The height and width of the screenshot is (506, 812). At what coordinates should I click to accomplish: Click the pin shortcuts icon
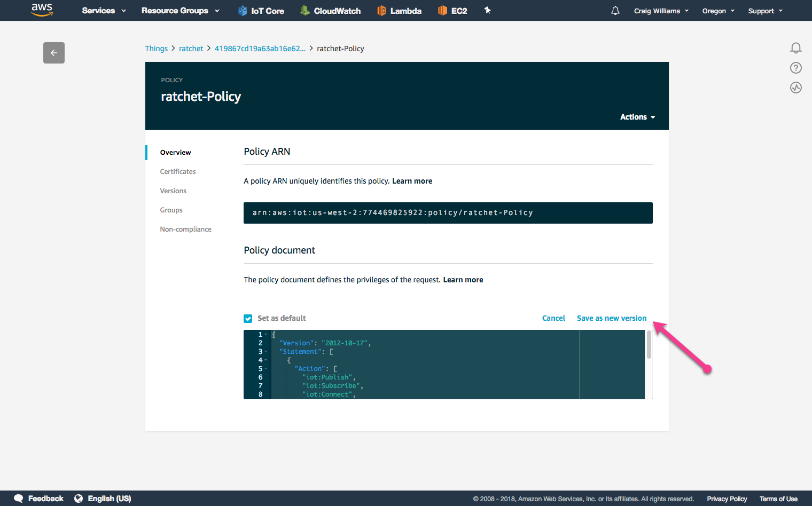tap(487, 10)
